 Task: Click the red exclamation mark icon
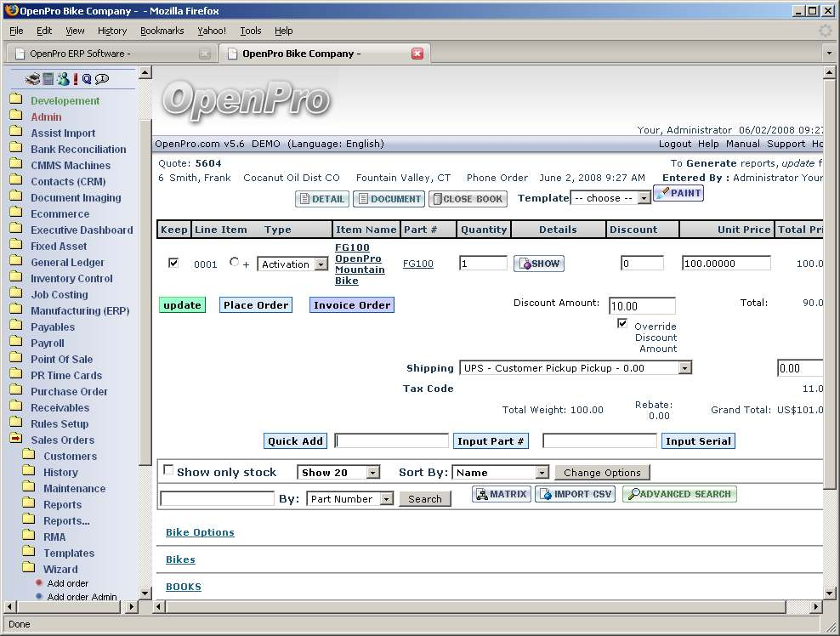click(75, 79)
